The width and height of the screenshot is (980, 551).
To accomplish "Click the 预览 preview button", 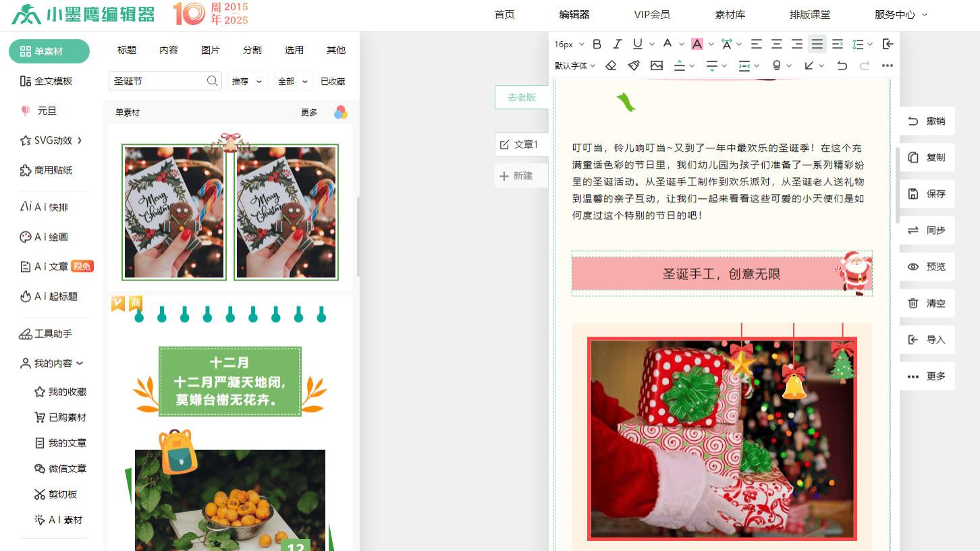I will point(927,266).
